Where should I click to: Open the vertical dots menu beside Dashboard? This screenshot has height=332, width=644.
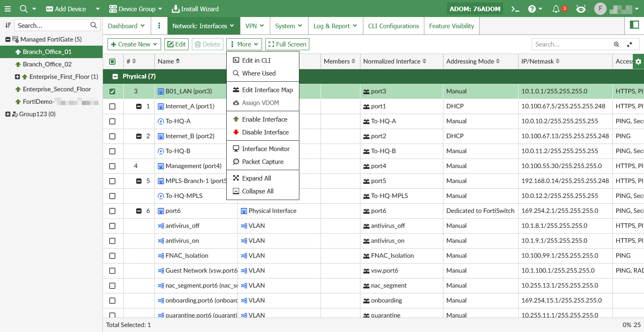coord(159,26)
